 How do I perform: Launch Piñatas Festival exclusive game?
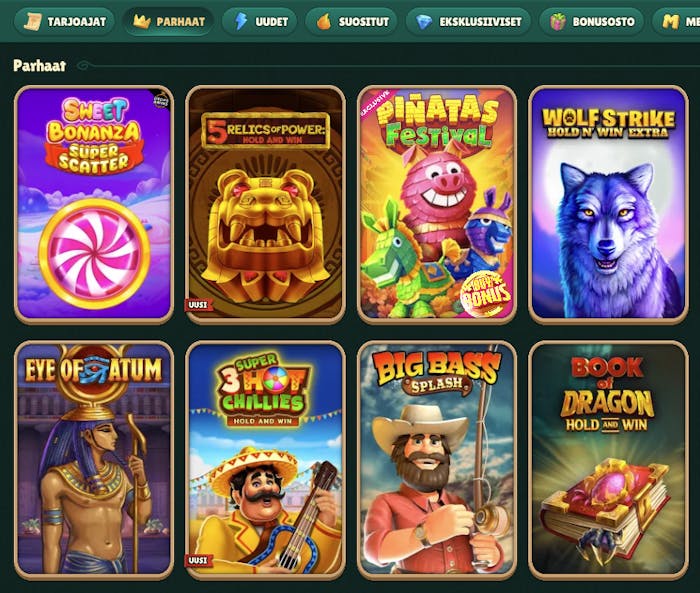pos(437,204)
